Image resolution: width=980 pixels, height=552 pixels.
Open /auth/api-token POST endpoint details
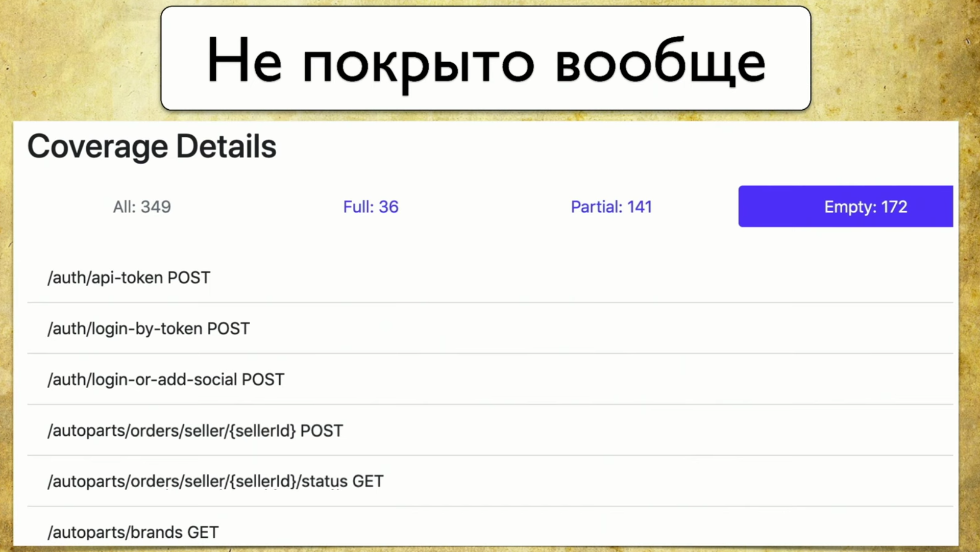click(129, 278)
